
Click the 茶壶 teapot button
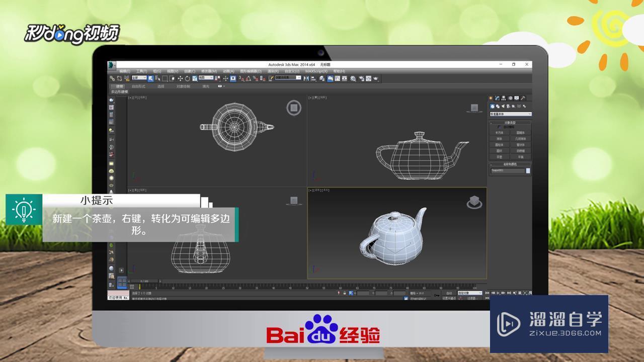tap(500, 157)
